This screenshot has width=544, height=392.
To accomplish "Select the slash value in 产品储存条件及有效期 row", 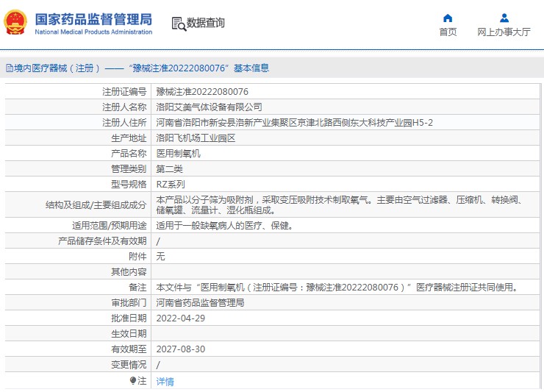I will pos(158,241).
